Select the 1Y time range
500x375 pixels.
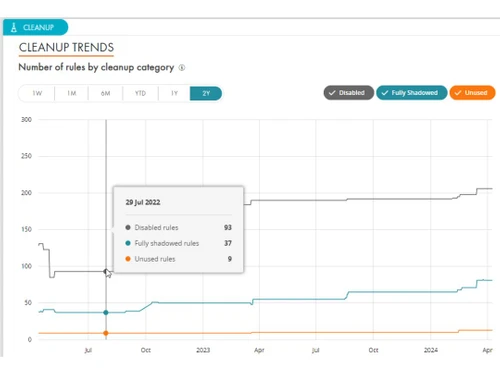[174, 93]
